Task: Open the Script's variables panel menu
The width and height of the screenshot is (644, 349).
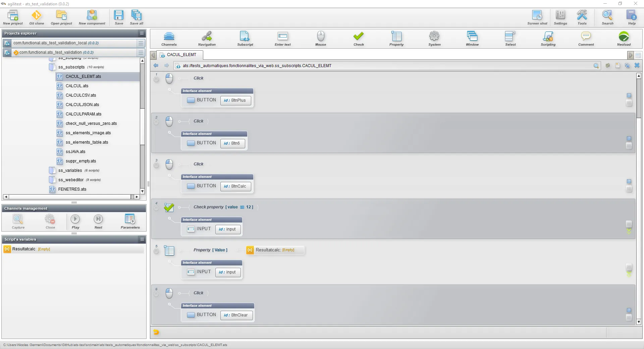Action: point(142,239)
